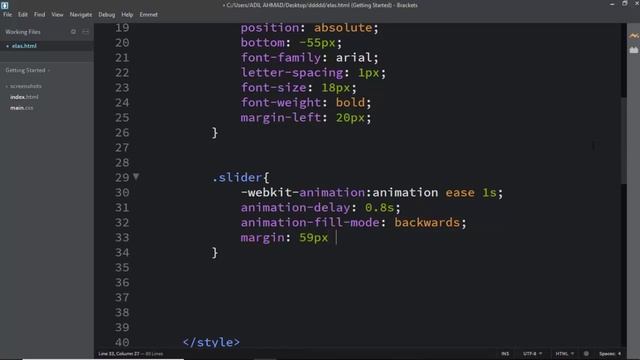Open the File menu

7,14
